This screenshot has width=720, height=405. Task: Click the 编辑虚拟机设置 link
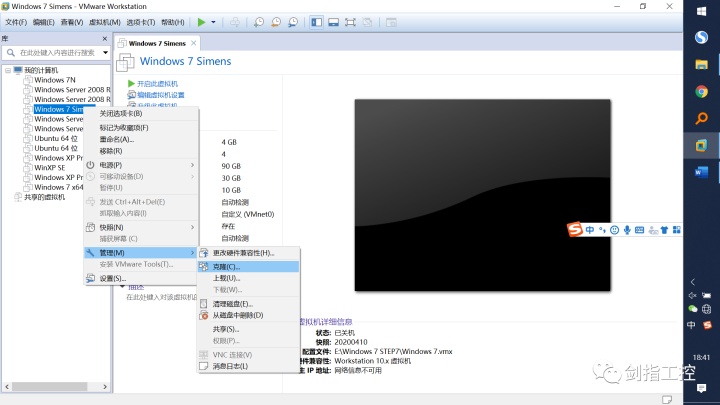coord(161,95)
